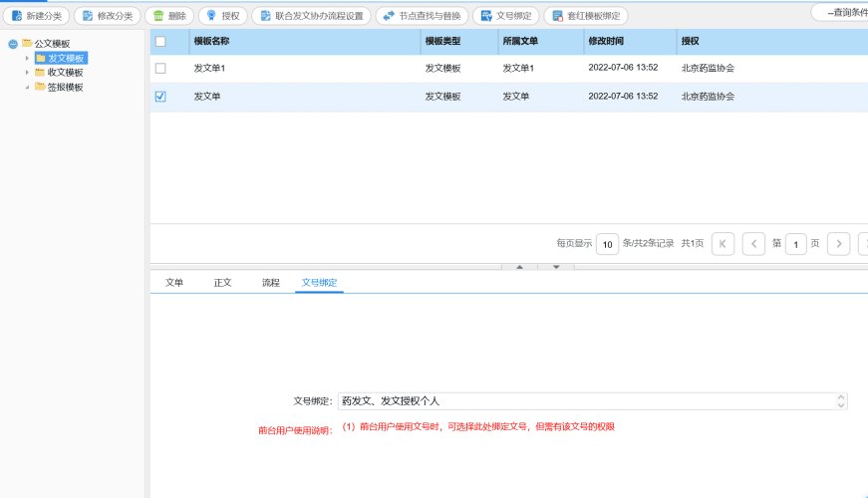Screen dimensions: 868x498
Task: Uncheck the 发文单 row checkbox
Action: [x=160, y=97]
